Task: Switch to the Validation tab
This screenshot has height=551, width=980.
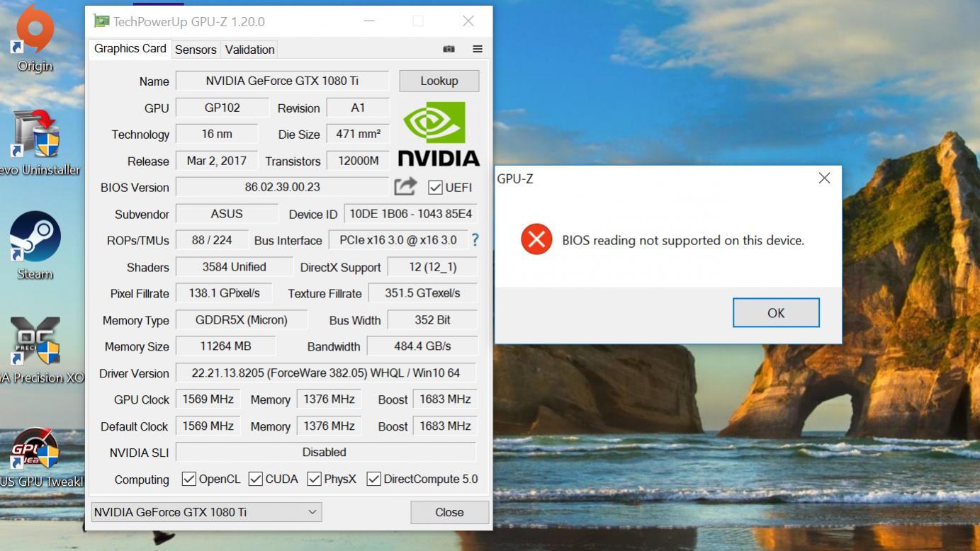Action: (249, 50)
